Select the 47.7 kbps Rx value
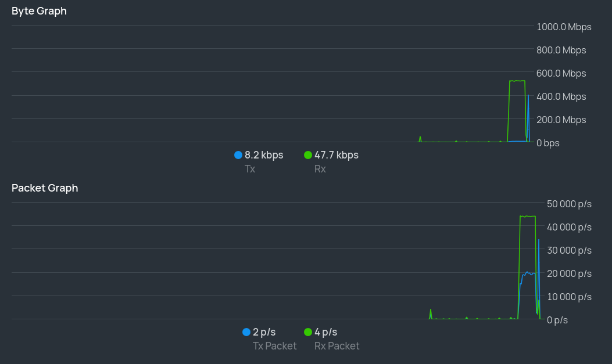Viewport: 612px width, 364px height. tap(337, 155)
